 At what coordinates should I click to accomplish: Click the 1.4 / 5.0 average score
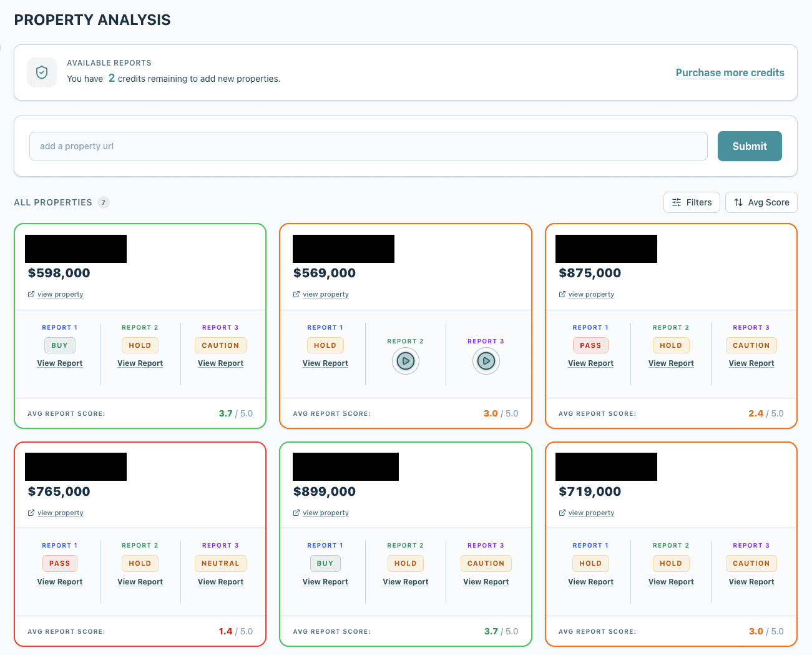[x=236, y=631]
